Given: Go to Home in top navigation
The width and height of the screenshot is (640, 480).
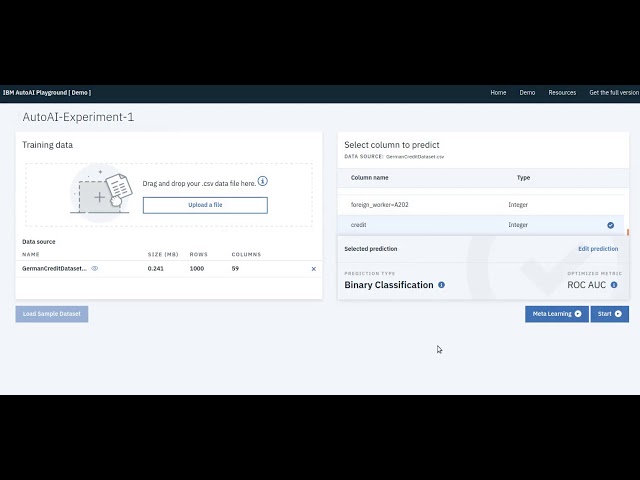Looking at the screenshot, I should (498, 93).
